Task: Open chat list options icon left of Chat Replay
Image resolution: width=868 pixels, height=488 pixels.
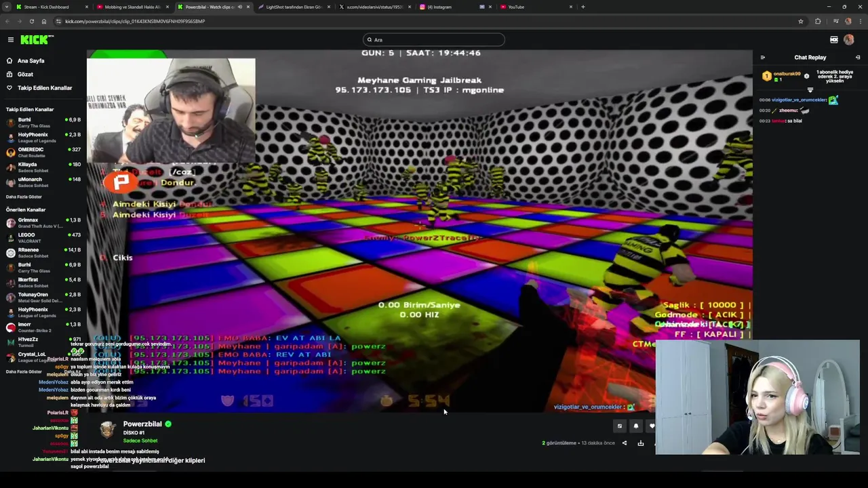Action: coord(763,58)
